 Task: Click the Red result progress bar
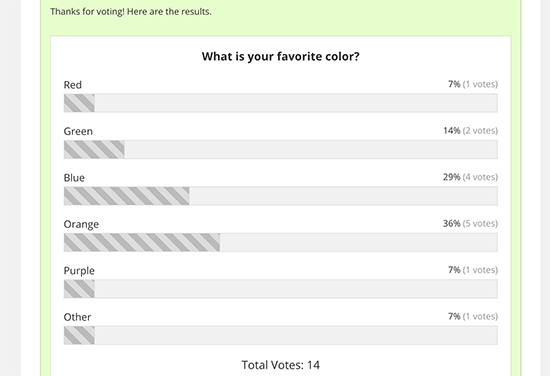click(x=281, y=103)
